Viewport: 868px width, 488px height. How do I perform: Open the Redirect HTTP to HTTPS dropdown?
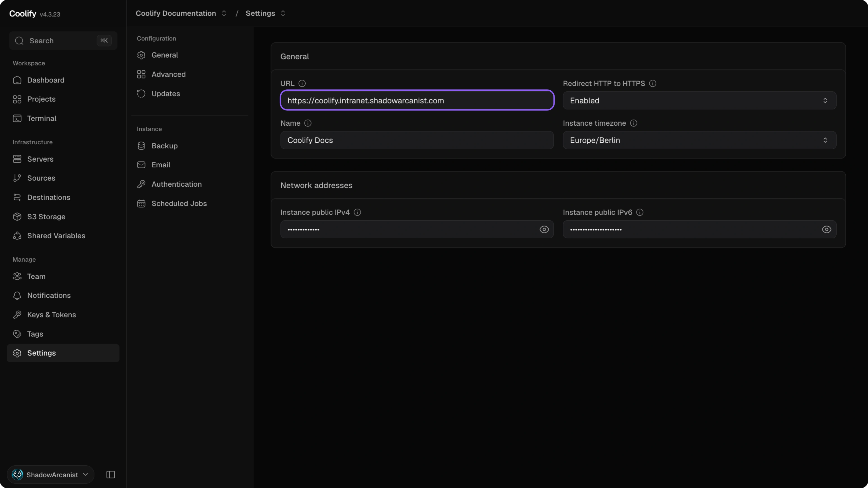[x=700, y=100]
